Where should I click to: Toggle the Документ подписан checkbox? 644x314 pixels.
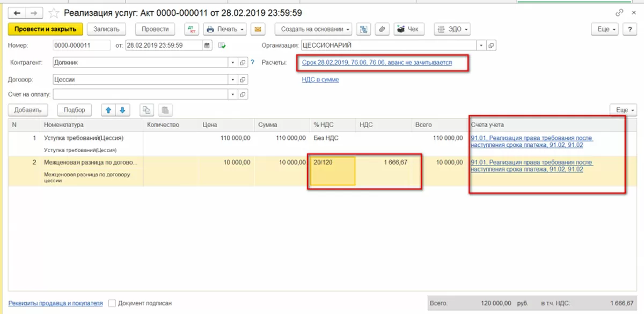[x=112, y=303]
